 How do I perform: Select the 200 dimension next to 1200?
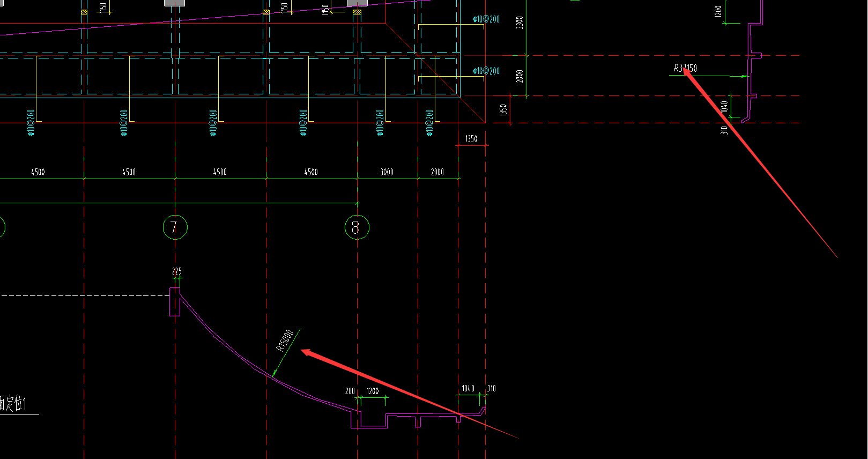pyautogui.click(x=350, y=391)
